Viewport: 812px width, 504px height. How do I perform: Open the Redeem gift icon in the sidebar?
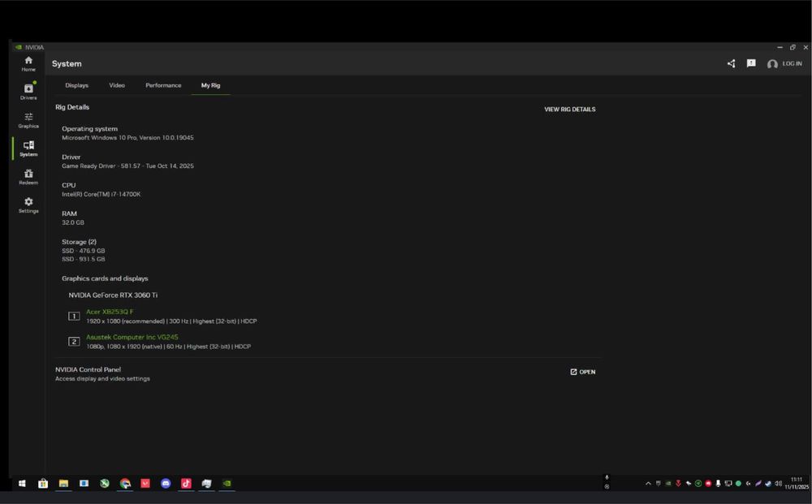tap(28, 177)
